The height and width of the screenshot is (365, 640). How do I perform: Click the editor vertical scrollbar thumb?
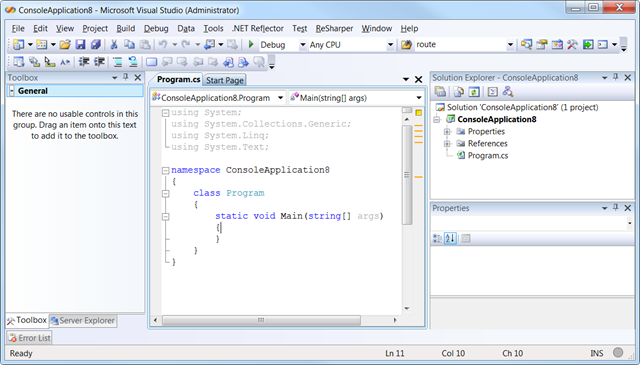(x=407, y=175)
